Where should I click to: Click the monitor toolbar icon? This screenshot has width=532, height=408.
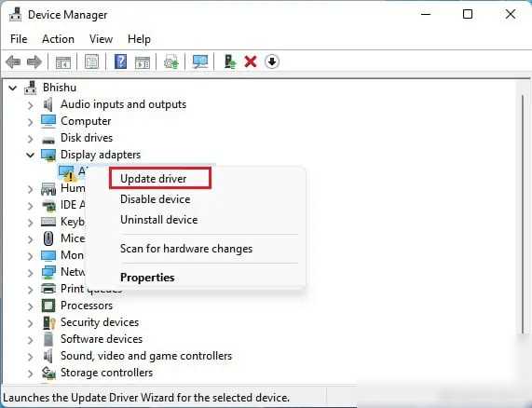click(x=200, y=61)
